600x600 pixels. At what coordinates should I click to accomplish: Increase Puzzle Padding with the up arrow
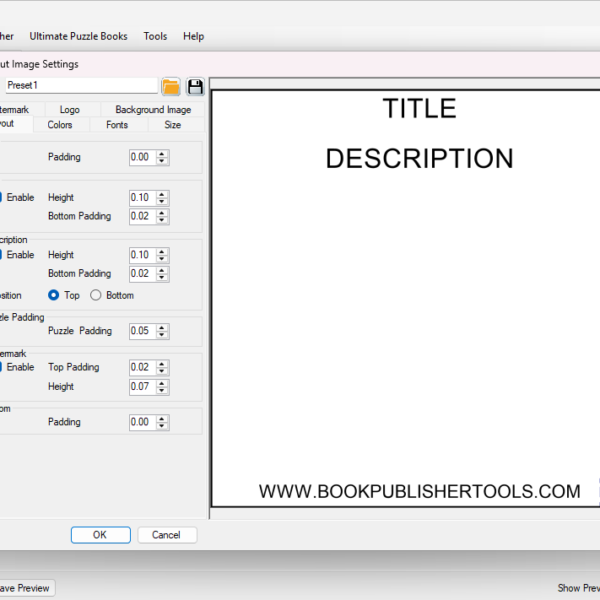163,327
